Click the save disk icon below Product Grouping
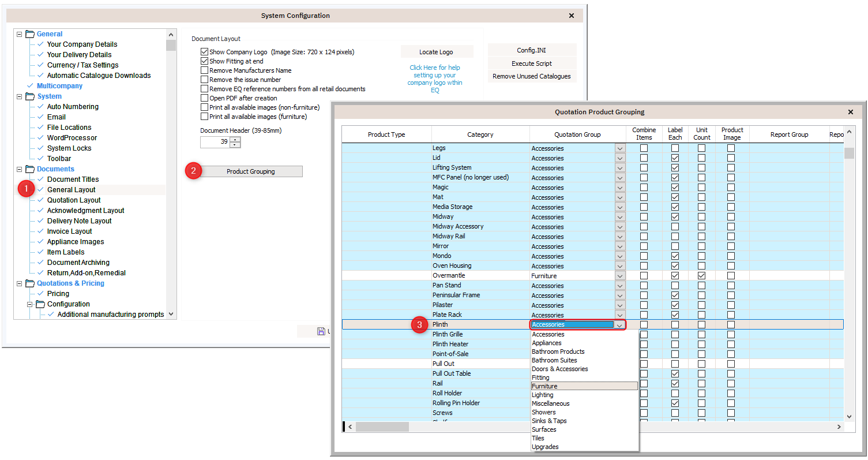The width and height of the screenshot is (868, 460). point(321,331)
